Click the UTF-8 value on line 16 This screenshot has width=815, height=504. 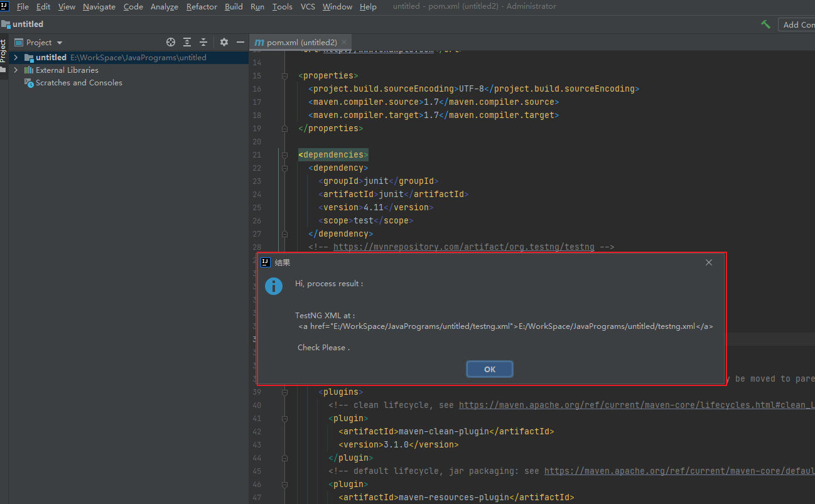pos(471,88)
